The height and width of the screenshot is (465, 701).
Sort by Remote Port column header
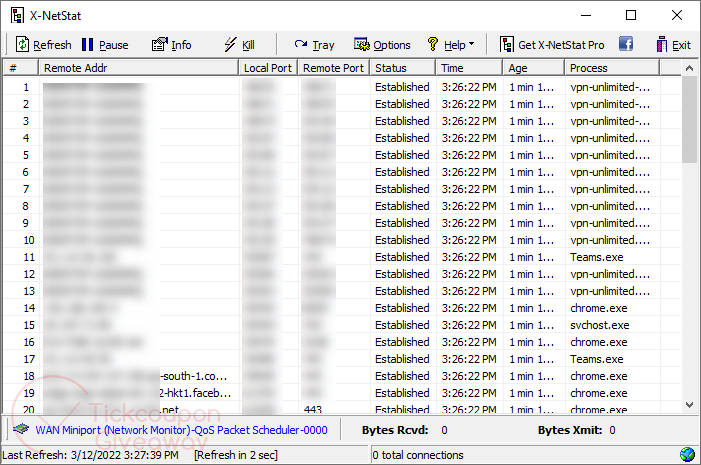pyautogui.click(x=334, y=68)
